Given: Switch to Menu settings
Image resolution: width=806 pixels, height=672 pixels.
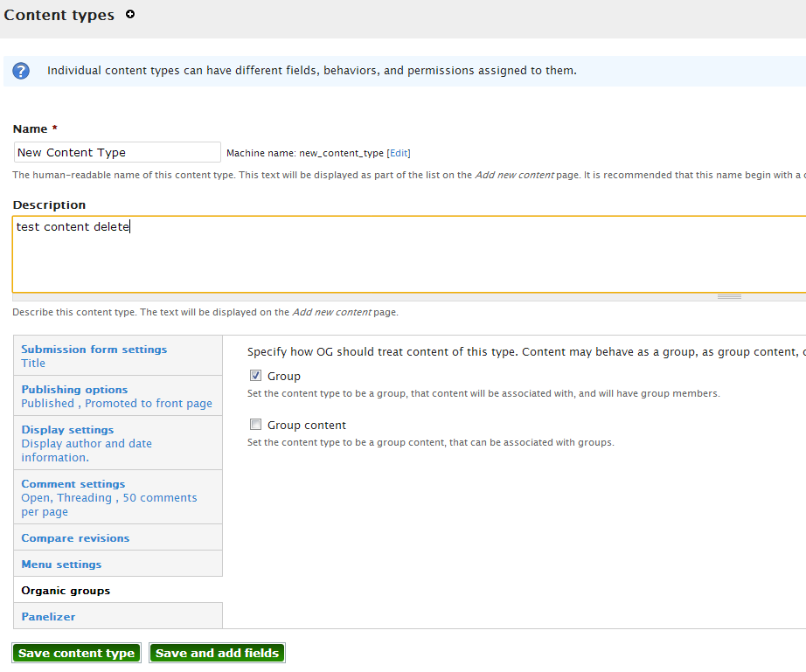Looking at the screenshot, I should point(61,564).
